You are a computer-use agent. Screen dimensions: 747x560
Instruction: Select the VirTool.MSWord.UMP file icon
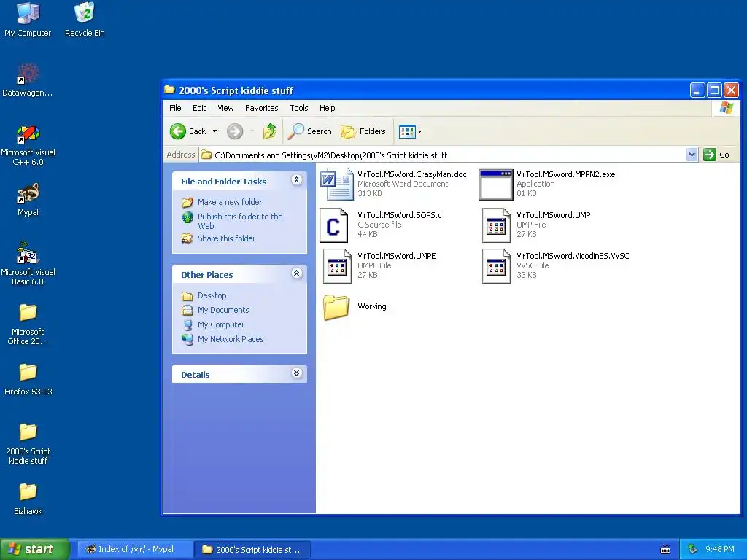[x=496, y=225]
